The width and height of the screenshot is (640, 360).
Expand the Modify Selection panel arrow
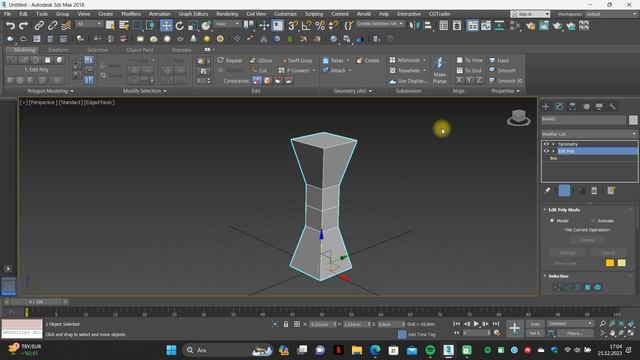click(x=165, y=91)
